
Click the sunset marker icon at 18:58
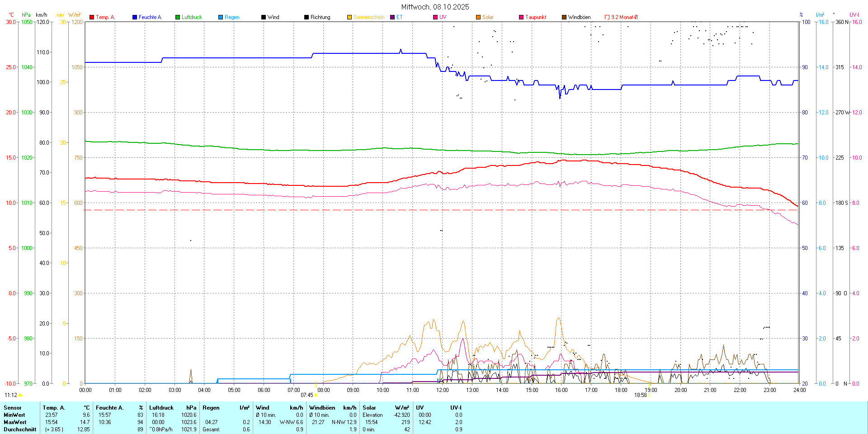click(x=649, y=395)
